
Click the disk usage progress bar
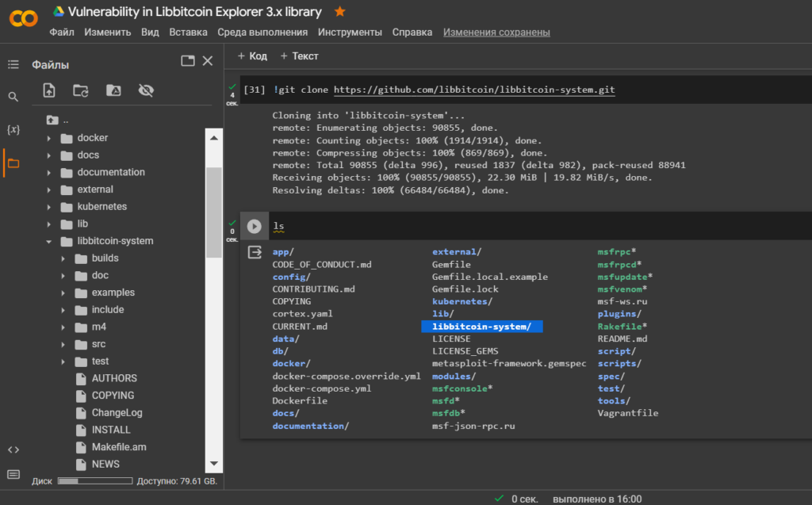click(x=95, y=481)
